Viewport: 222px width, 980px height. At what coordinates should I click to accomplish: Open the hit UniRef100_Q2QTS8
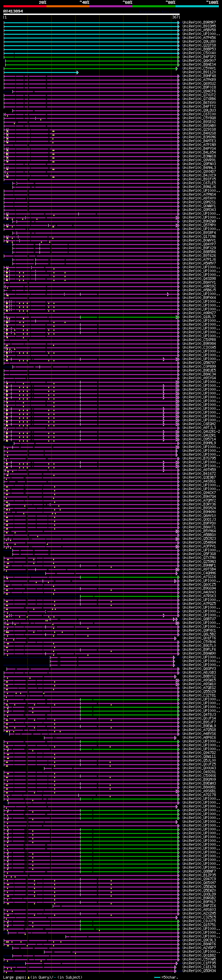pyautogui.click(x=199, y=46)
